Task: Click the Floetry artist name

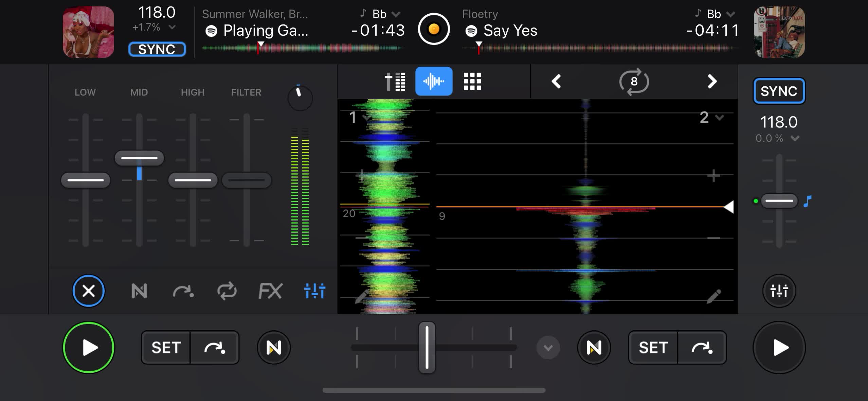Action: (480, 14)
